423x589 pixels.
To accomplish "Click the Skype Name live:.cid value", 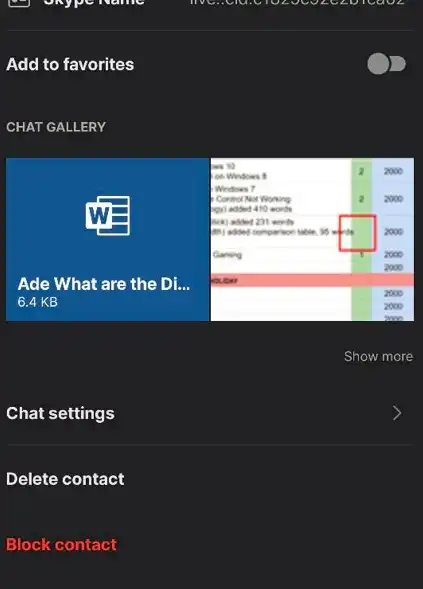I will coord(298,2).
